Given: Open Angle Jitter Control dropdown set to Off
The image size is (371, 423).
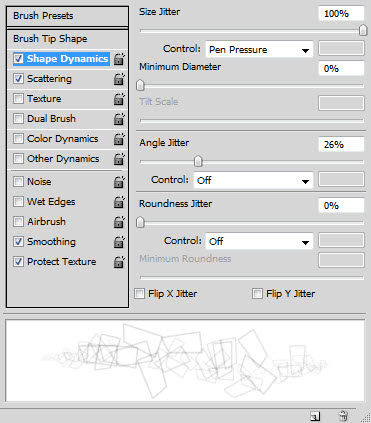Looking at the screenshot, I should pos(253,180).
